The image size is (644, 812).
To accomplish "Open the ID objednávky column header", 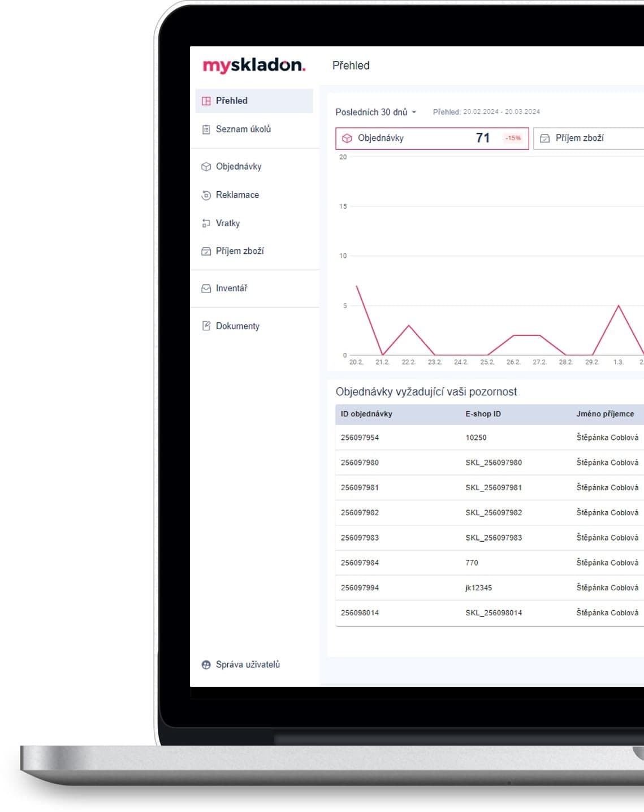I will point(366,413).
